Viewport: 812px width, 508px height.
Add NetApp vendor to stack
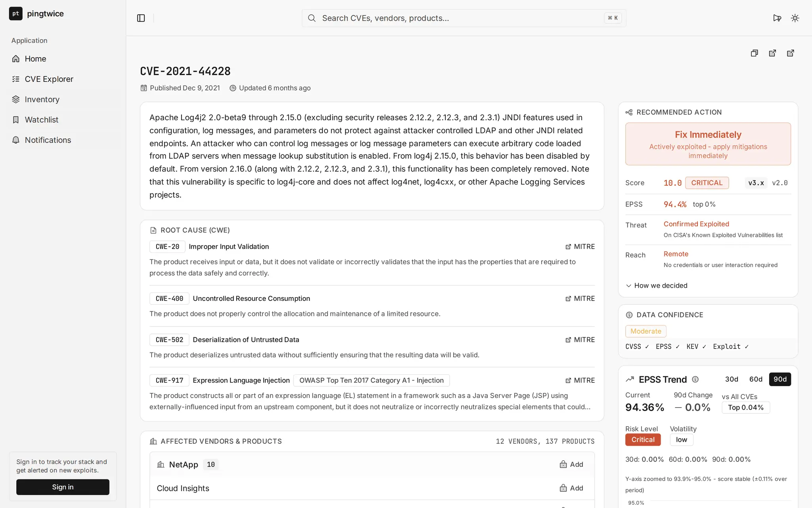(x=571, y=464)
